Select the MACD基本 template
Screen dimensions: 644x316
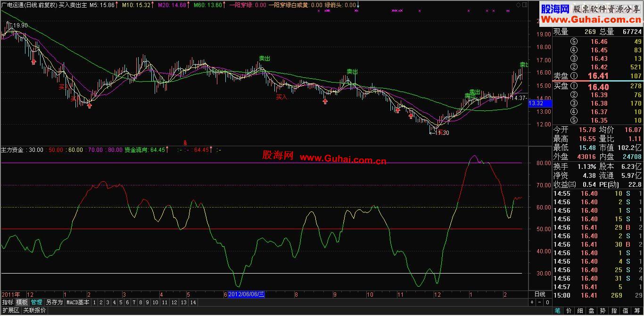click(78, 302)
